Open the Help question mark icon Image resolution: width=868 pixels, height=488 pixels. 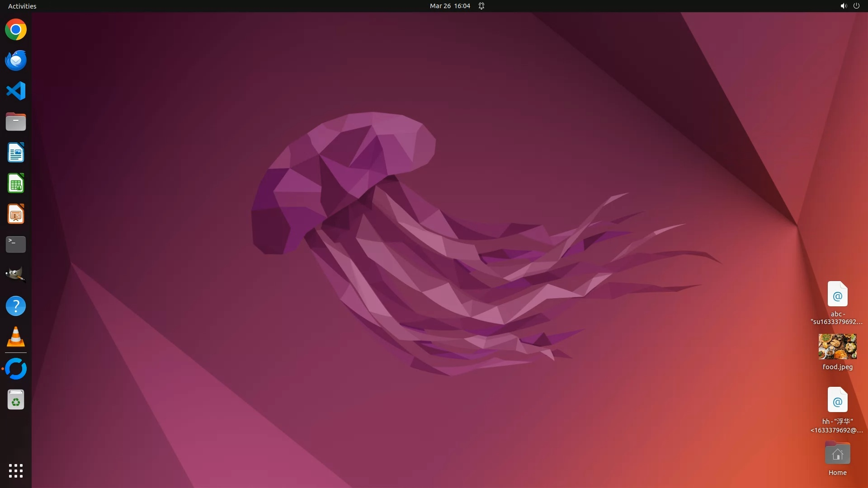pyautogui.click(x=16, y=306)
